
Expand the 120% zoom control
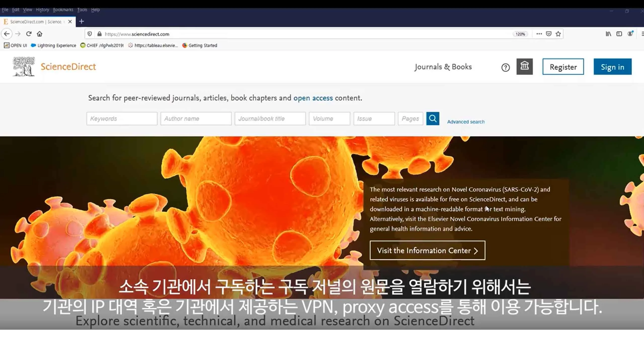(520, 34)
